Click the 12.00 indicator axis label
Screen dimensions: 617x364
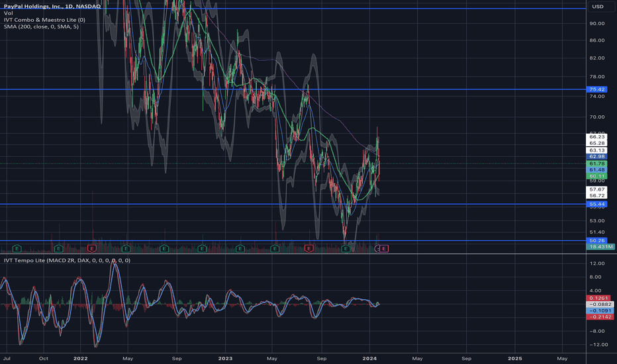pos(597,263)
